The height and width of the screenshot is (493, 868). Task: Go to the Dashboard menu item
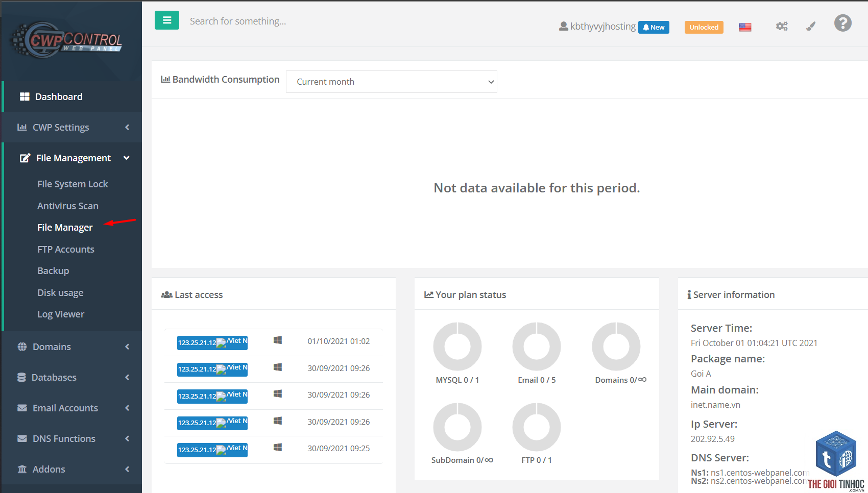pyautogui.click(x=72, y=96)
